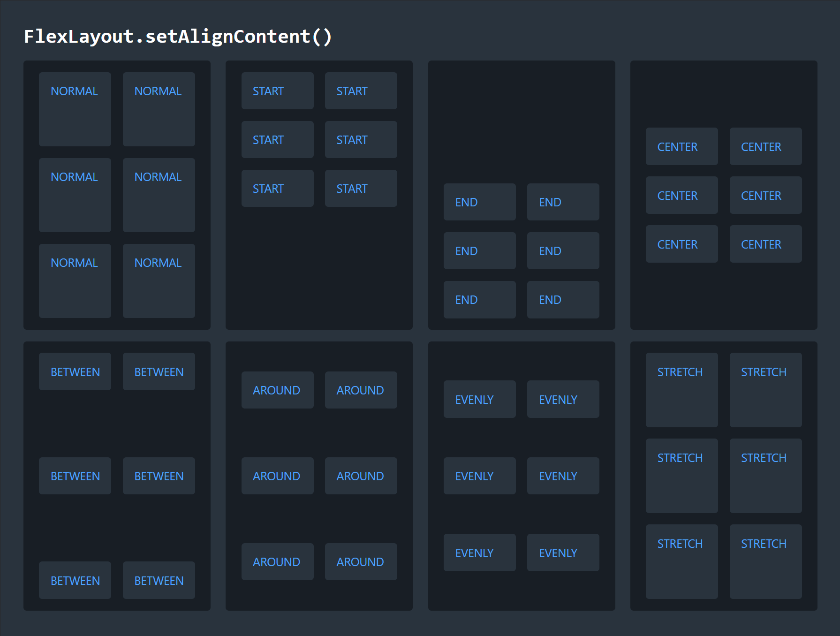Click the FlexLayout.setAlignContent() heading

point(178,37)
